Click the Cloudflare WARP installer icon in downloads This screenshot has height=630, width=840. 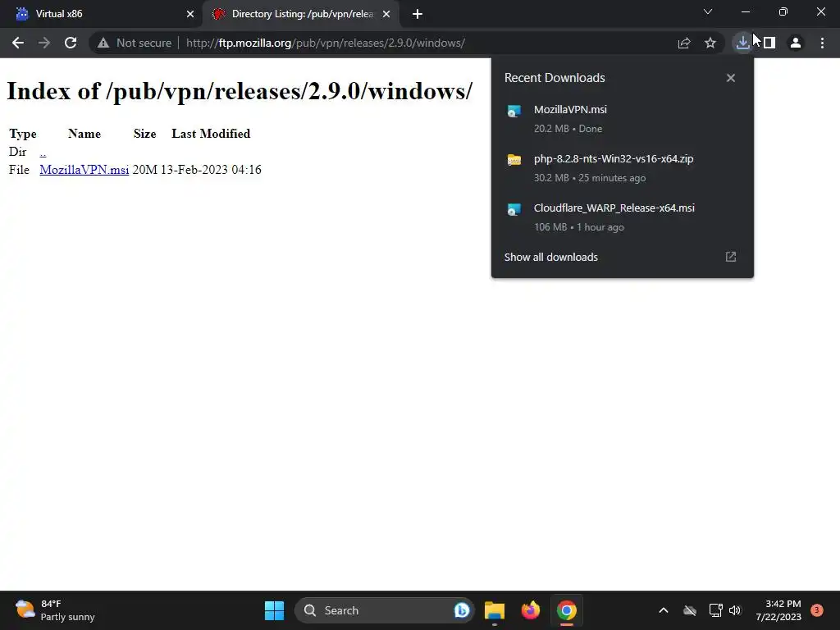pyautogui.click(x=514, y=209)
